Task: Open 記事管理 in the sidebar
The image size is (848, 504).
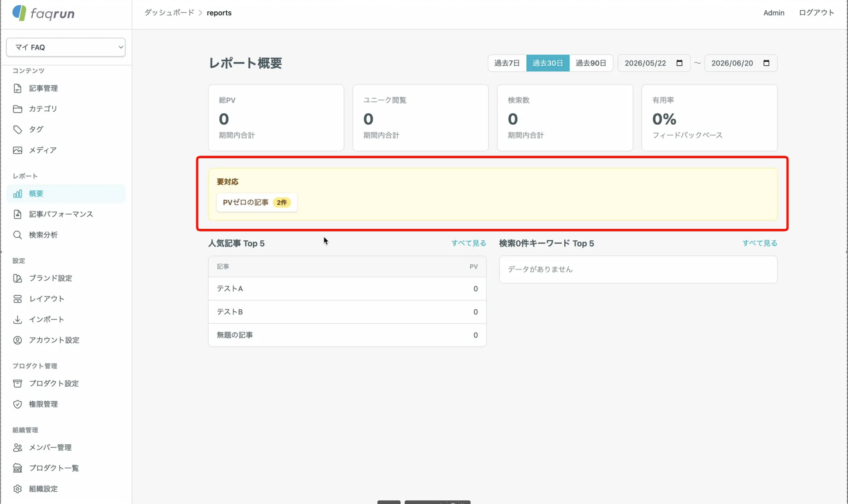Action: [66, 88]
